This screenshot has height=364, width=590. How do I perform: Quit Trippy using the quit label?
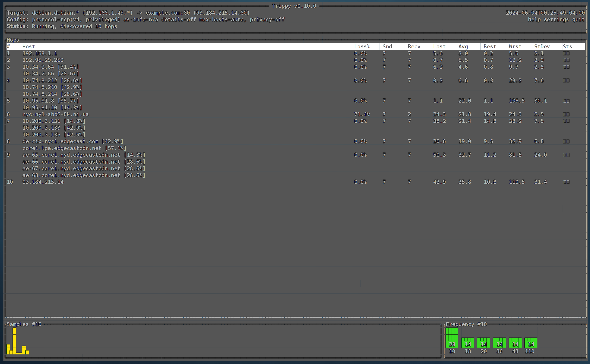[578, 19]
